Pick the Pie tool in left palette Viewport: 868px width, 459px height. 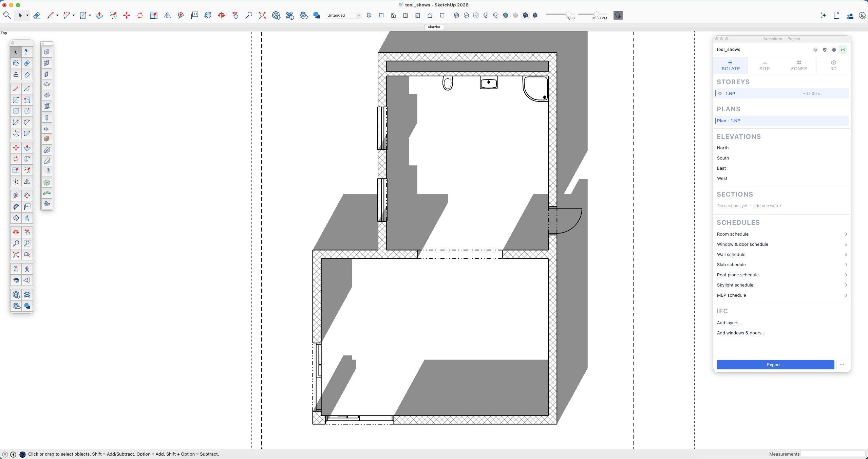[27, 133]
